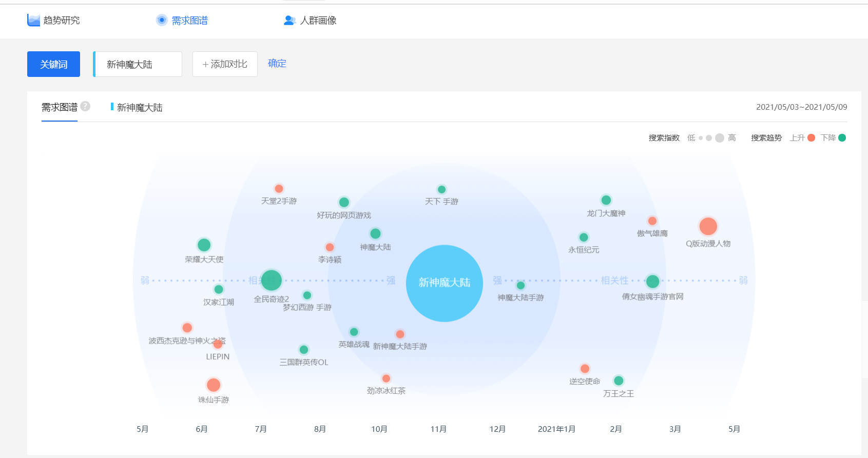Viewport: 868px width, 458px height.
Task: Select 12月 on the timeline
Action: pyautogui.click(x=497, y=429)
